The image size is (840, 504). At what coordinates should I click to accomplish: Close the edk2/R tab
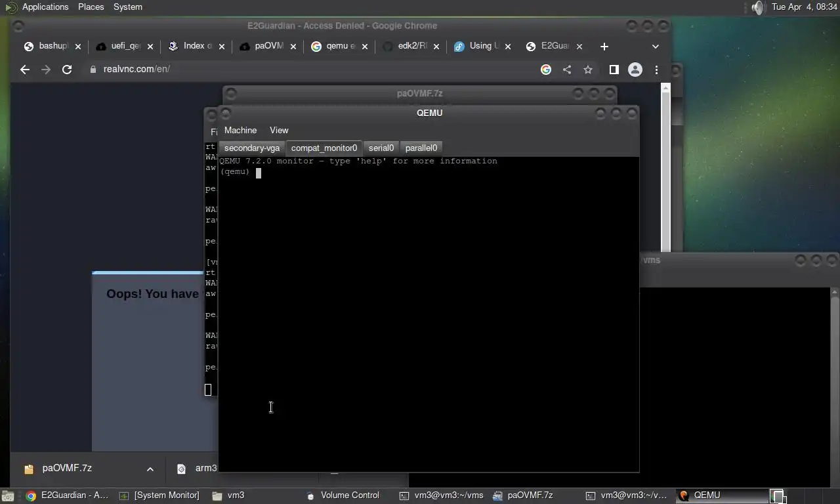tap(436, 47)
